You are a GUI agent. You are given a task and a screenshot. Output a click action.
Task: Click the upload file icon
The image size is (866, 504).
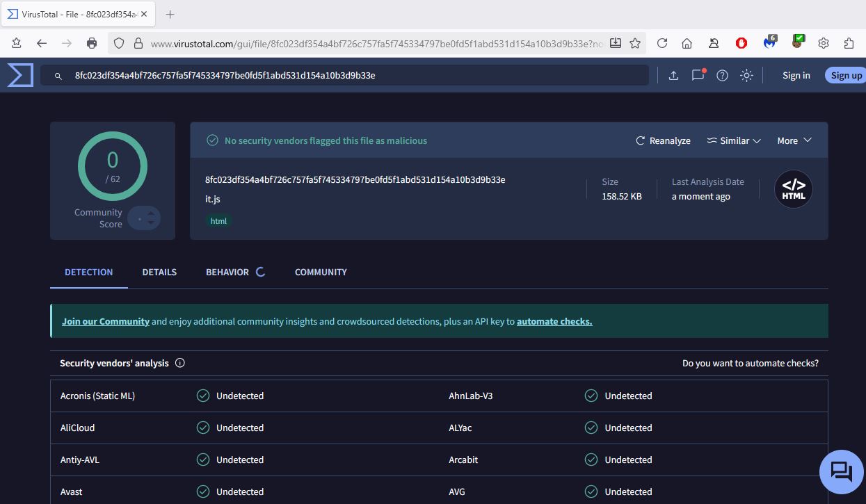(673, 75)
